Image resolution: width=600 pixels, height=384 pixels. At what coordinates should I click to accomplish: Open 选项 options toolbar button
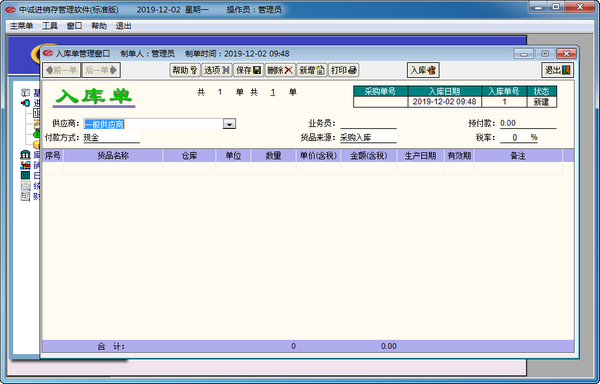217,70
